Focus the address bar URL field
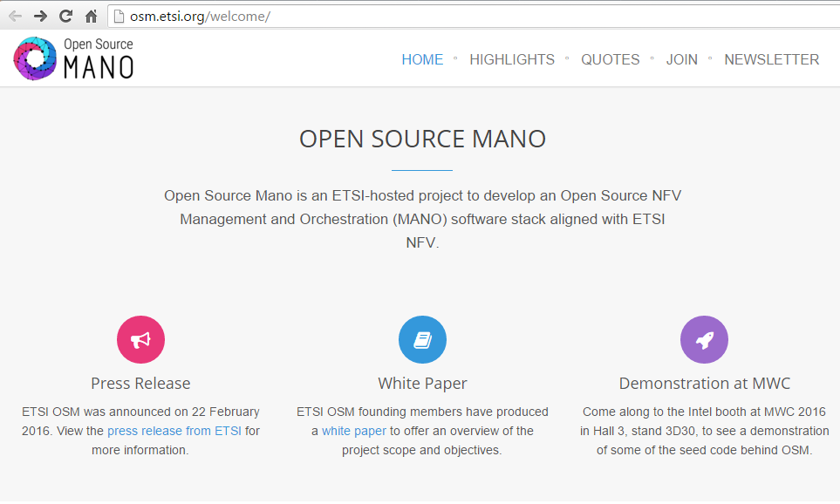Screen dimensions: 840x504 [x=475, y=17]
